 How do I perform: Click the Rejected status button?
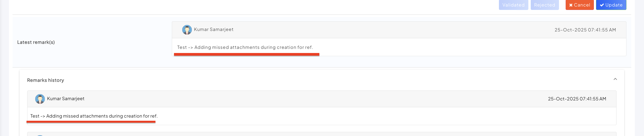point(544,5)
